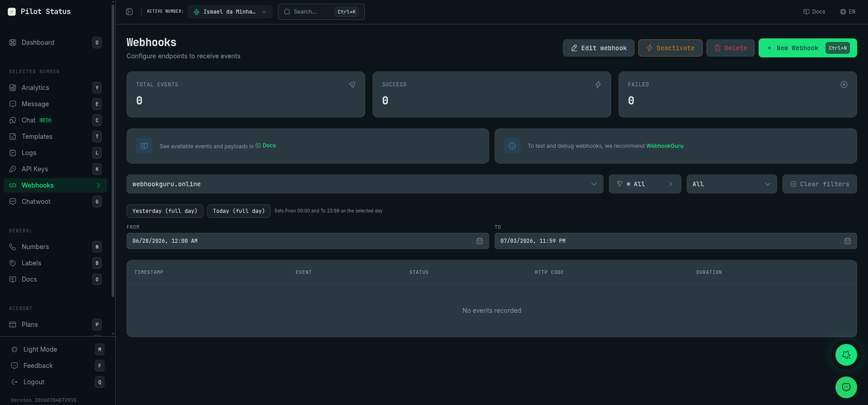868x405 pixels.
Task: Open the Docs sidebar item under General
Action: [55, 279]
